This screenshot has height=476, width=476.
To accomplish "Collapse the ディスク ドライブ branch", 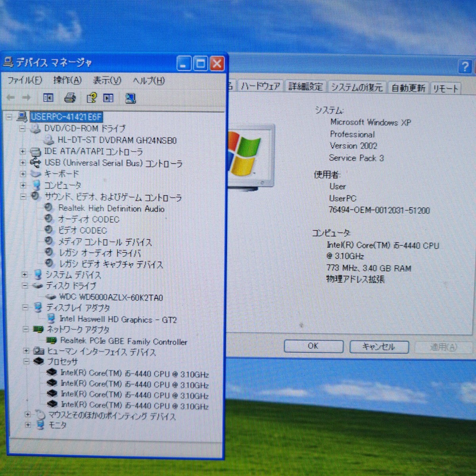I will 25,285.
